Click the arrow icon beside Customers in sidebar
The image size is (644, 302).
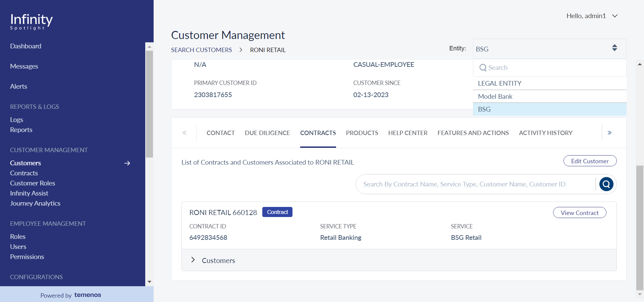pyautogui.click(x=127, y=163)
